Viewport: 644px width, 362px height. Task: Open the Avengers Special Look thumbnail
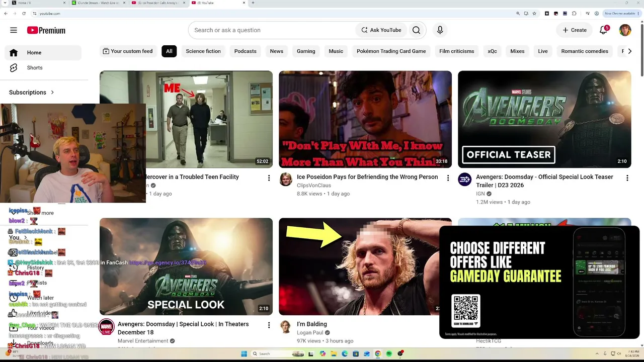186,266
